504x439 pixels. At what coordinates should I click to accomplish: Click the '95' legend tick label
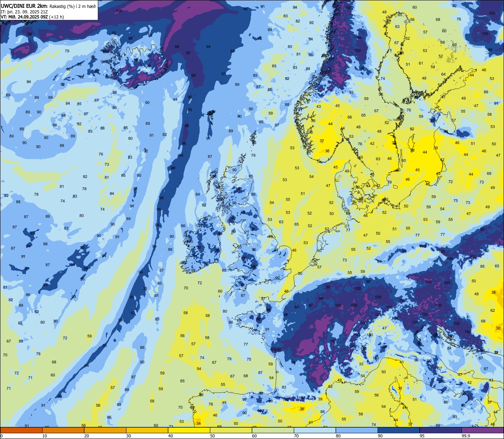click(422, 436)
